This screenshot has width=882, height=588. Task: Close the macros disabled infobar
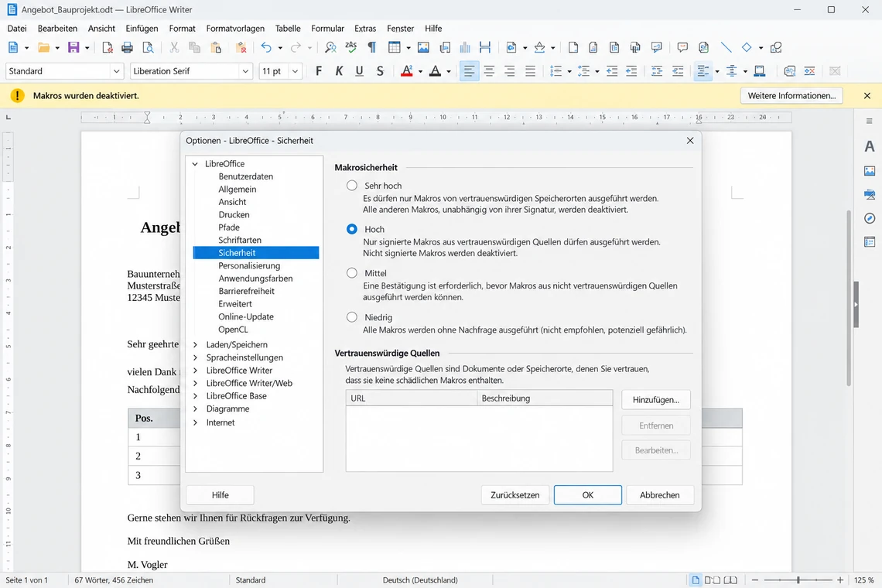[x=867, y=96]
